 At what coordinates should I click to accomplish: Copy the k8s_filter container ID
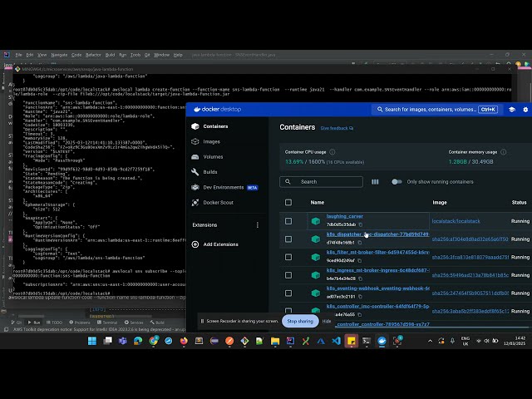[359, 260]
